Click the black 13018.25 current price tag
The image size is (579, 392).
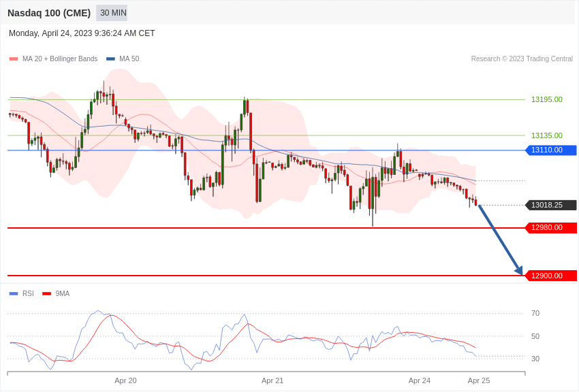point(551,205)
